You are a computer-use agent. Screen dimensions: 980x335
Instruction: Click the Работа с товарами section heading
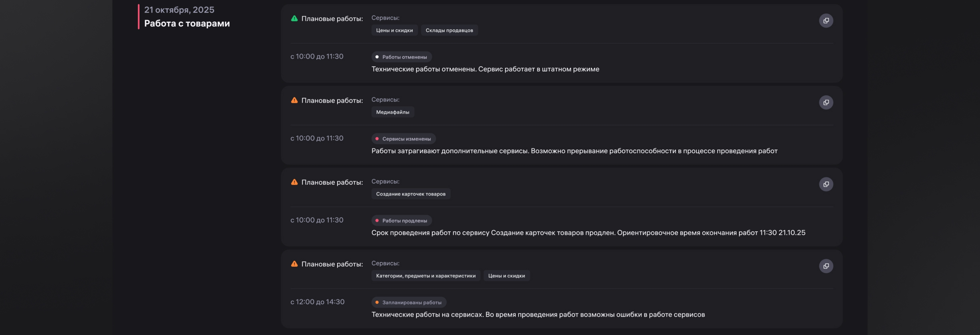coord(187,24)
